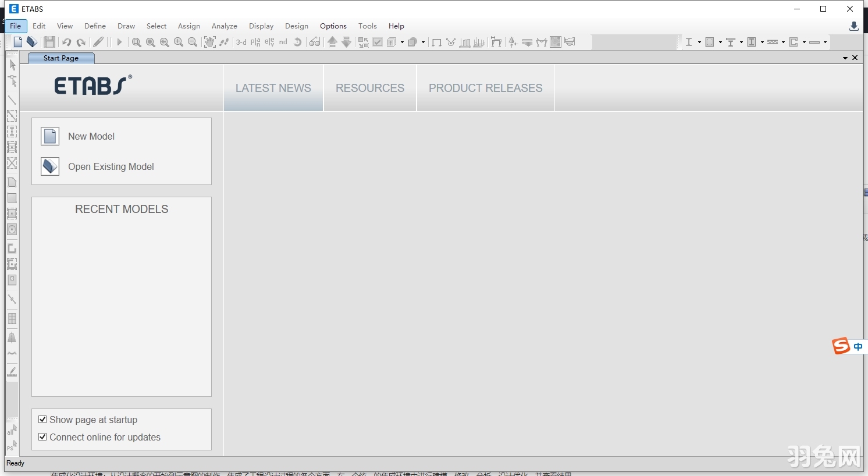The height and width of the screenshot is (476, 868).
Task: Open the Analyze menu
Action: [224, 26]
